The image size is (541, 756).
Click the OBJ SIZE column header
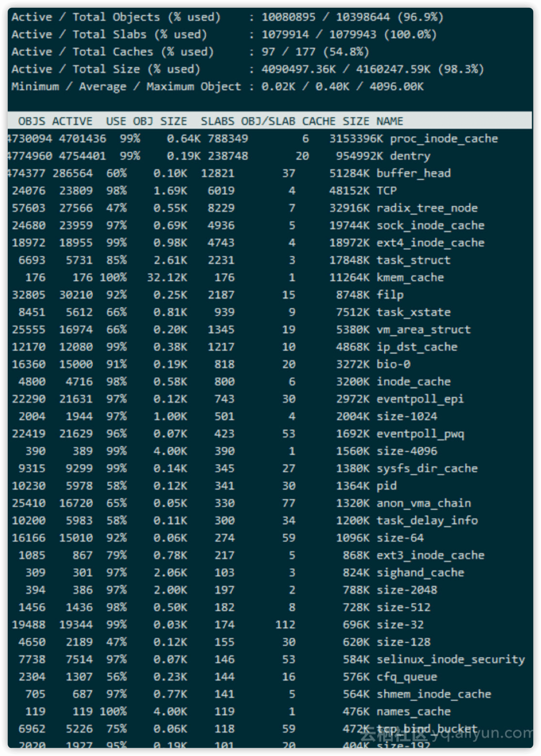[160, 121]
